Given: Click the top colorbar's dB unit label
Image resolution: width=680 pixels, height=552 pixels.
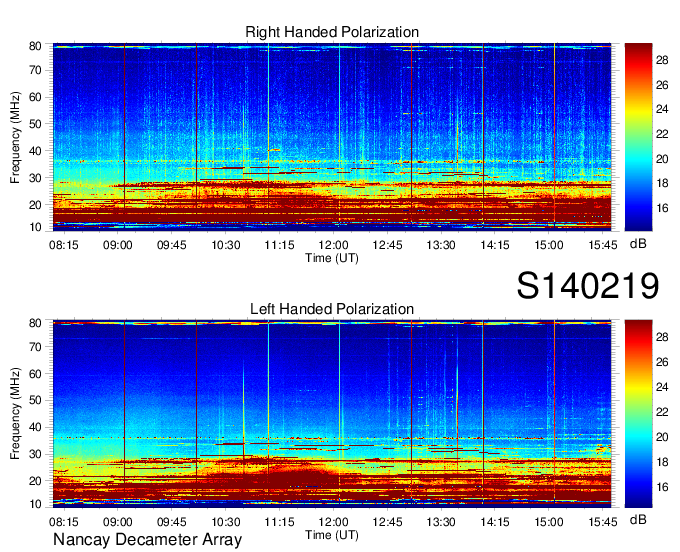Looking at the screenshot, I should (x=638, y=244).
